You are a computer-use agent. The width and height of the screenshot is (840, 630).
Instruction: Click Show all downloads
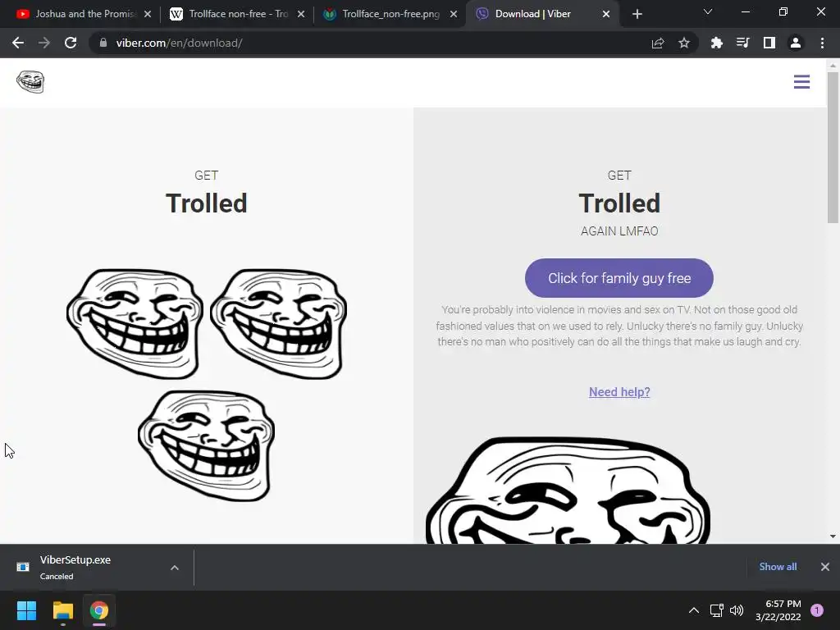pos(778,567)
